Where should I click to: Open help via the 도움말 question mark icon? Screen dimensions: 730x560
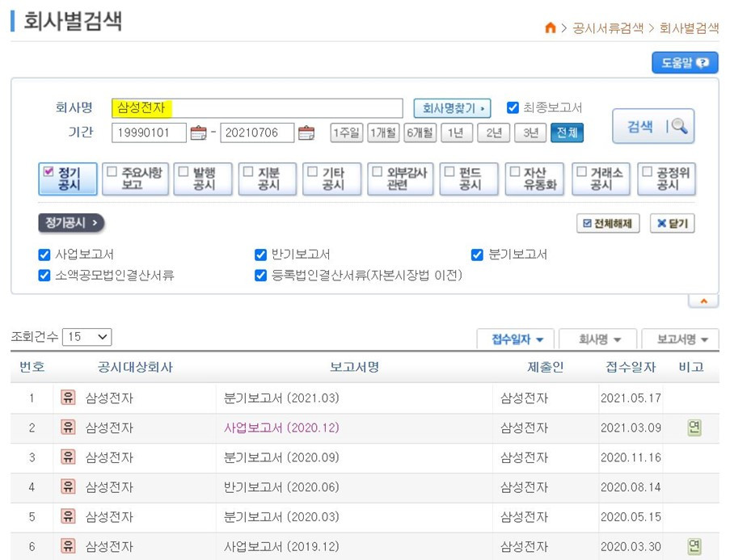pos(703,62)
